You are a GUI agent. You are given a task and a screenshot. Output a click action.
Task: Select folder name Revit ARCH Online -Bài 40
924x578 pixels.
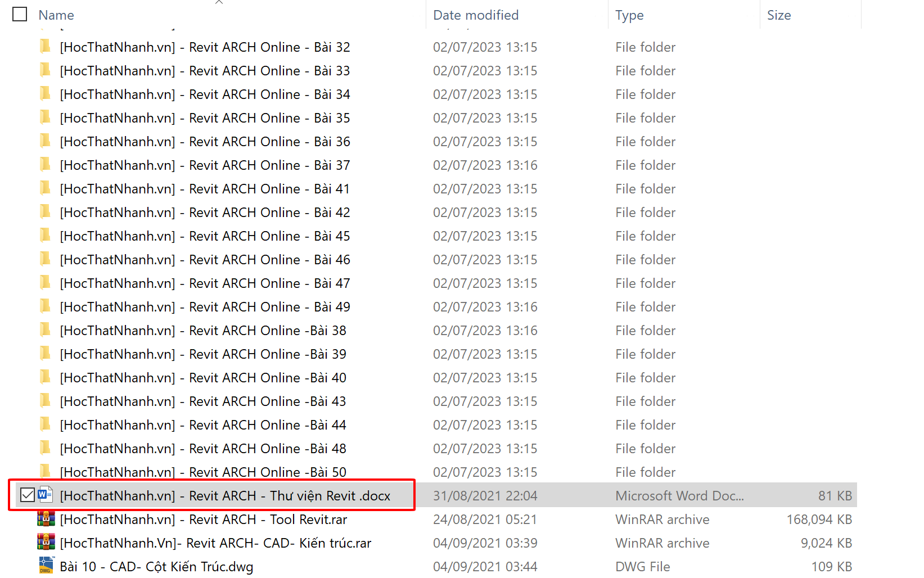click(x=203, y=378)
